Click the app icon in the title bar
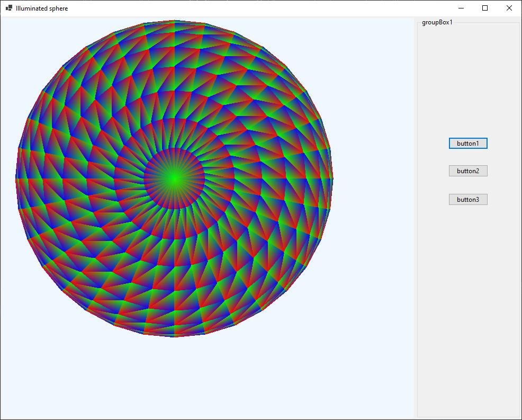This screenshot has height=420, width=522. click(x=8, y=8)
